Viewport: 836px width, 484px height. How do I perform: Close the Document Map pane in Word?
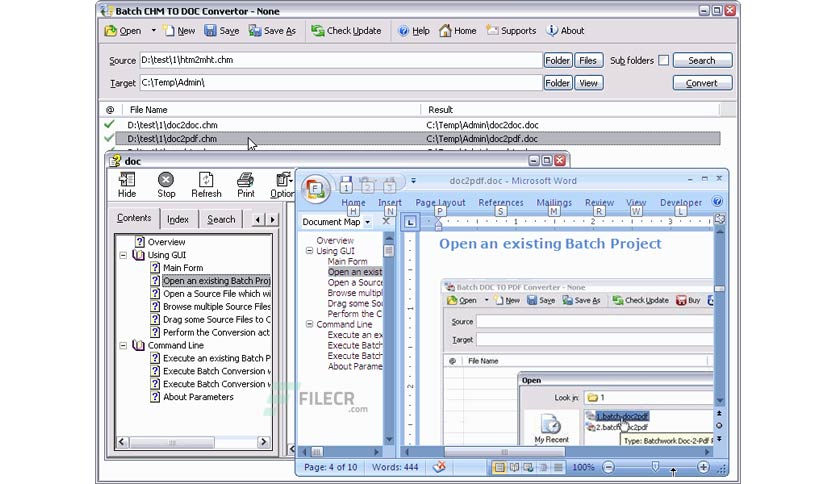point(386,221)
